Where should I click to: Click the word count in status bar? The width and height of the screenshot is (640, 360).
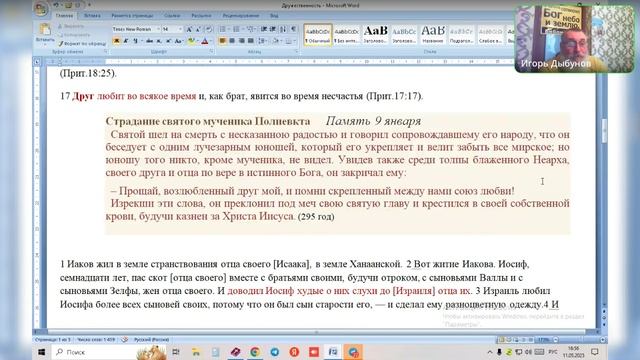(x=96, y=340)
